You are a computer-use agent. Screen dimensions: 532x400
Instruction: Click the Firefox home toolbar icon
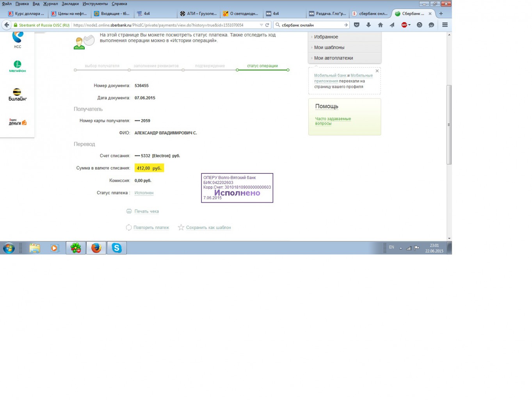click(380, 25)
